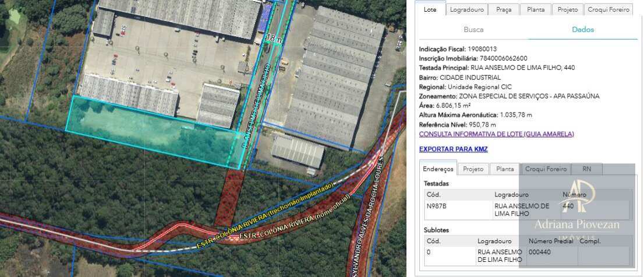Screen dimensions: 644x277
Task: Open the lower Planta tab
Action: pyautogui.click(x=505, y=169)
